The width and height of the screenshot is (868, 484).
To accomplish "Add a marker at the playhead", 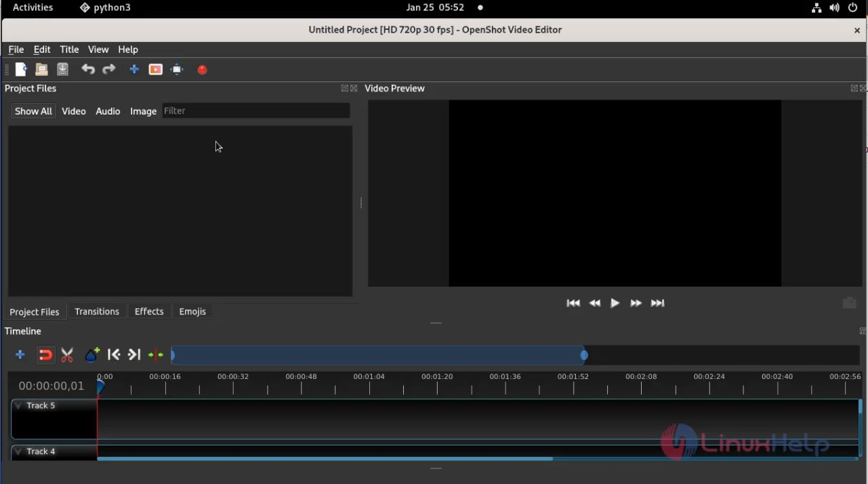I will click(92, 355).
